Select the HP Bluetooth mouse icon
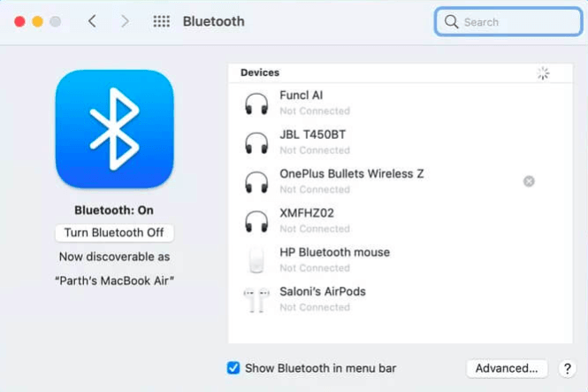This screenshot has height=392, width=588. [256, 259]
